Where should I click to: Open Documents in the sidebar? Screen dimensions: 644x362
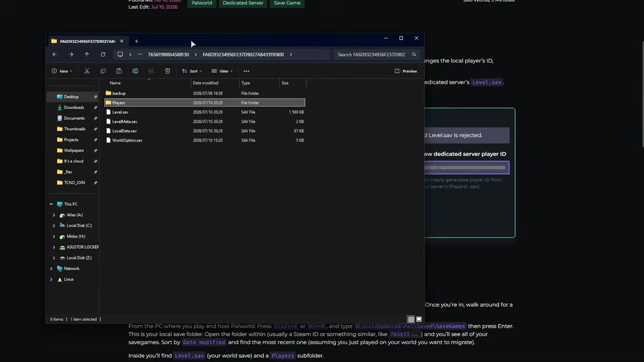pyautogui.click(x=74, y=118)
